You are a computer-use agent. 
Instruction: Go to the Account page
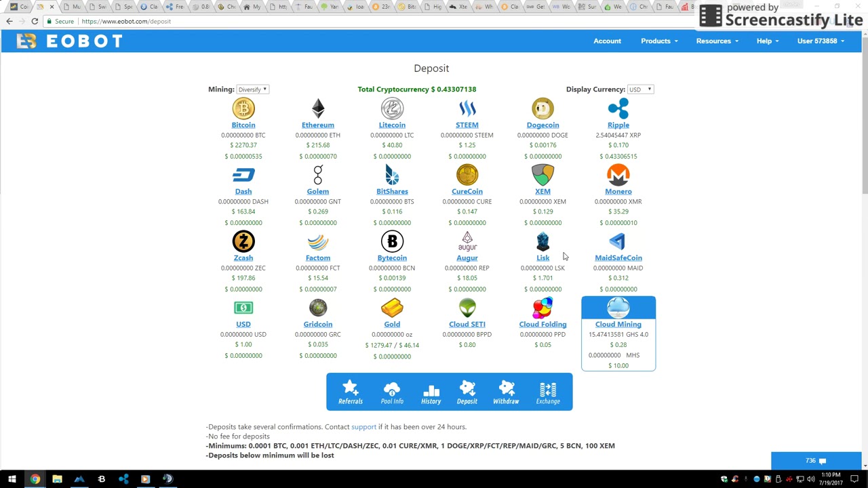(x=607, y=41)
